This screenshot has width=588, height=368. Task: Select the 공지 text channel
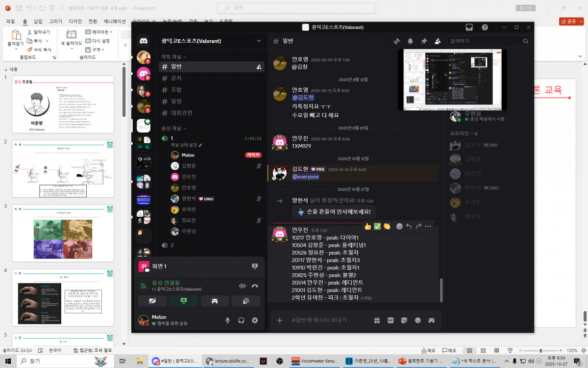coord(176,78)
